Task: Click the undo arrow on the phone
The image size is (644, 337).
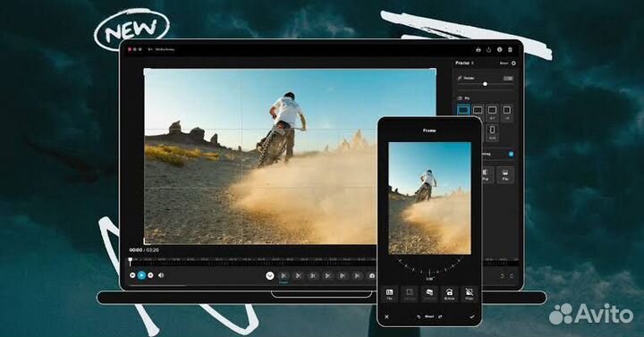Action: click(419, 316)
